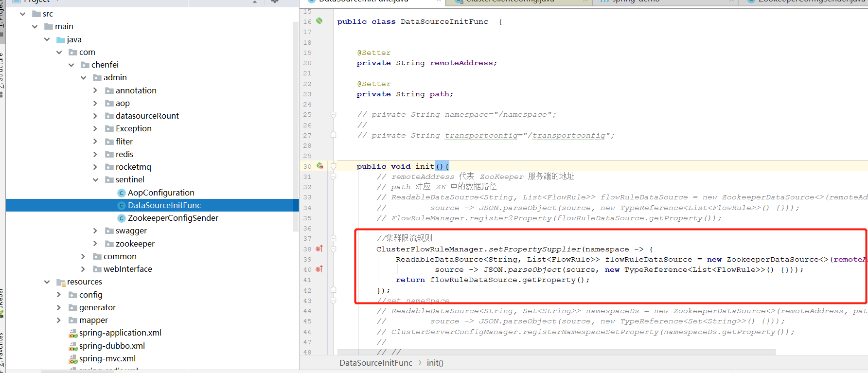Select the Exception package

click(x=134, y=129)
